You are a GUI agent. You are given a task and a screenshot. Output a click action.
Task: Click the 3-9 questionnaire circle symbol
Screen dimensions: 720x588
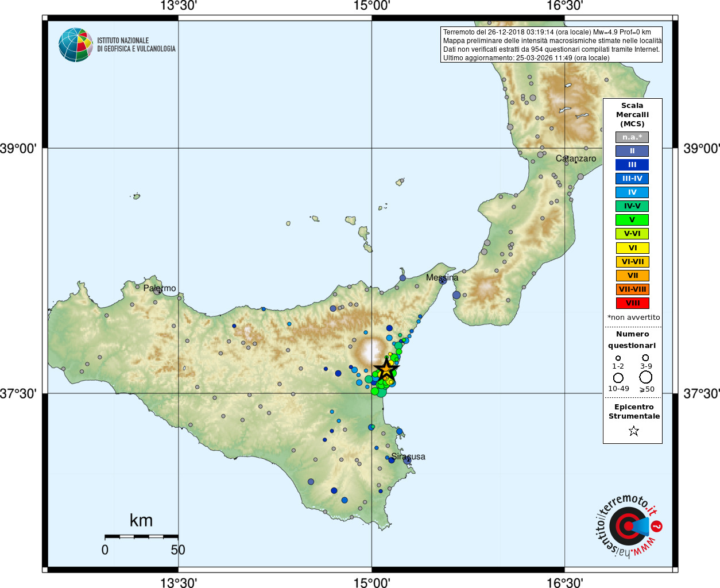(x=645, y=358)
